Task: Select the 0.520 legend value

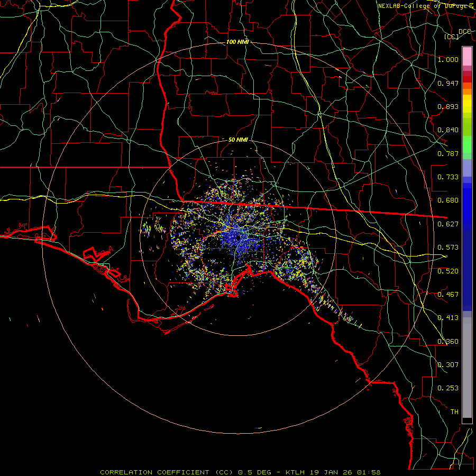Action: coord(448,271)
